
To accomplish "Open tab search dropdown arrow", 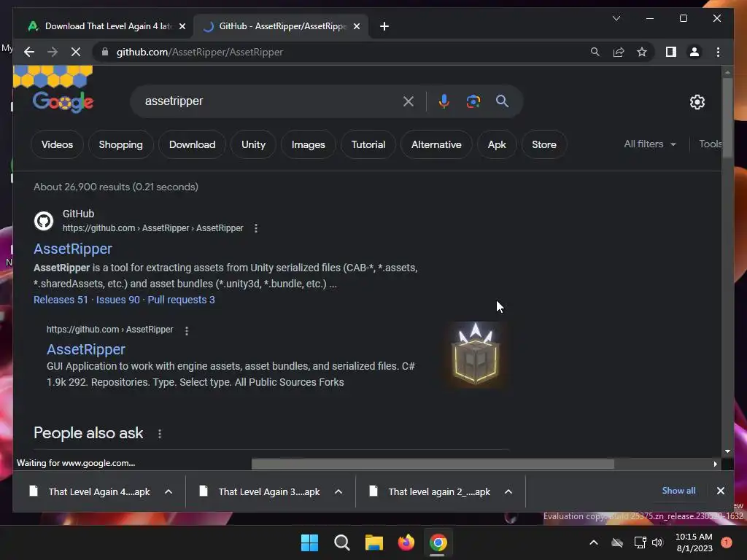I will 616,18.
